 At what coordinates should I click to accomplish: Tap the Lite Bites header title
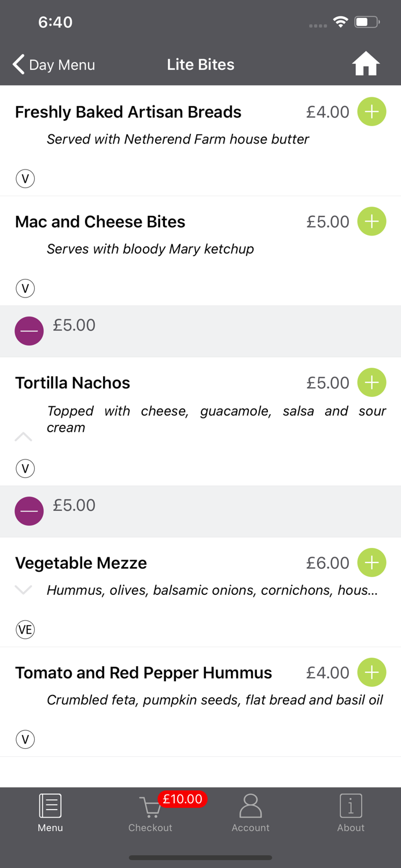pyautogui.click(x=201, y=64)
